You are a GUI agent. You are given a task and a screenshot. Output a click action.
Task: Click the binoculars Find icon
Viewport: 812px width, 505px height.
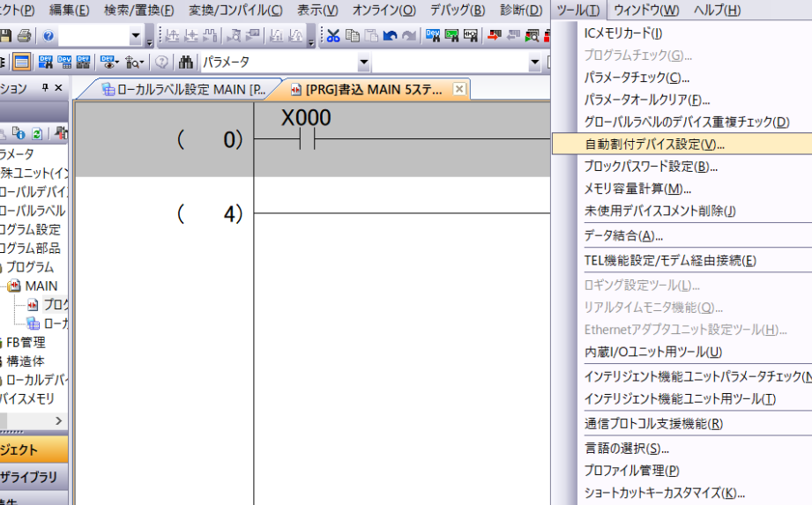point(186,63)
